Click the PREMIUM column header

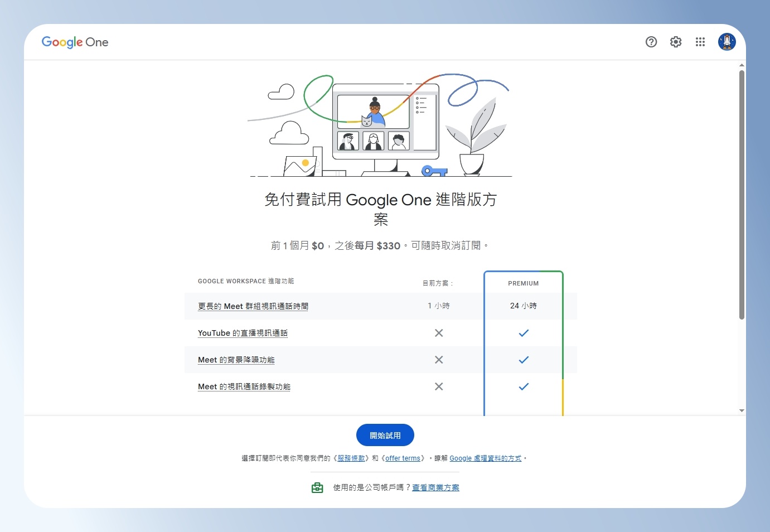coord(524,283)
